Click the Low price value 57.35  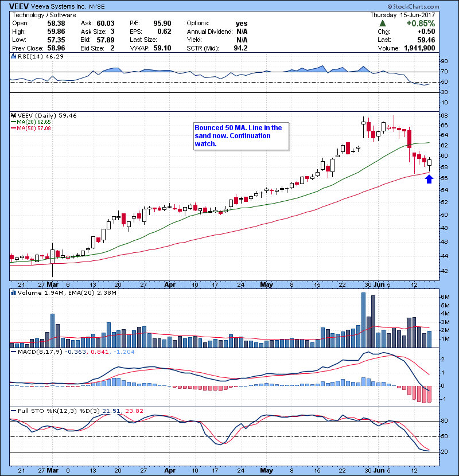[56, 40]
